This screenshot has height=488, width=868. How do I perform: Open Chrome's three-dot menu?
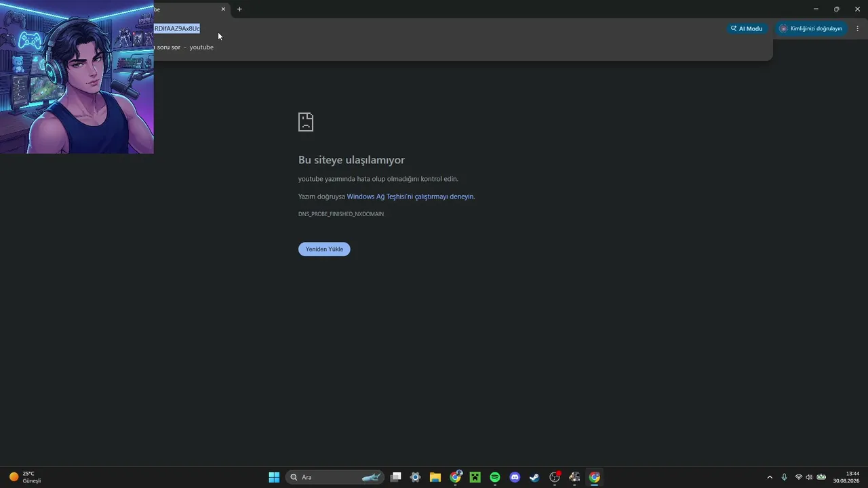tap(858, 28)
